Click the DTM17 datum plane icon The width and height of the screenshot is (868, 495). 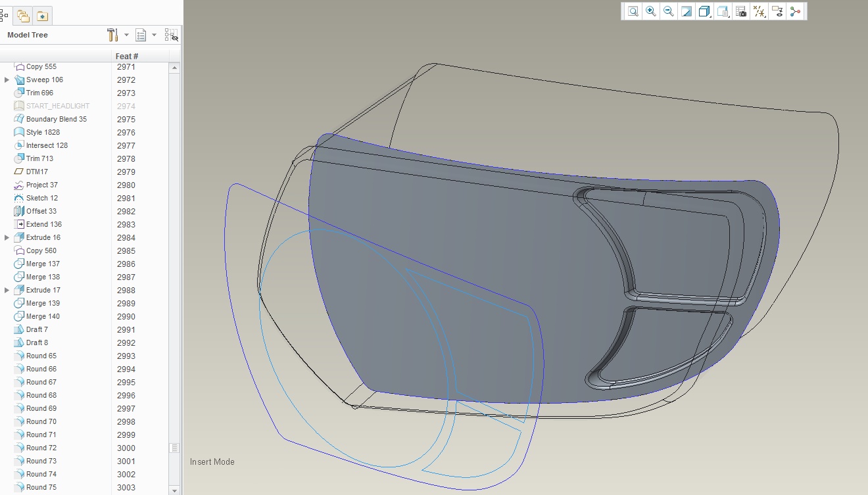(19, 172)
